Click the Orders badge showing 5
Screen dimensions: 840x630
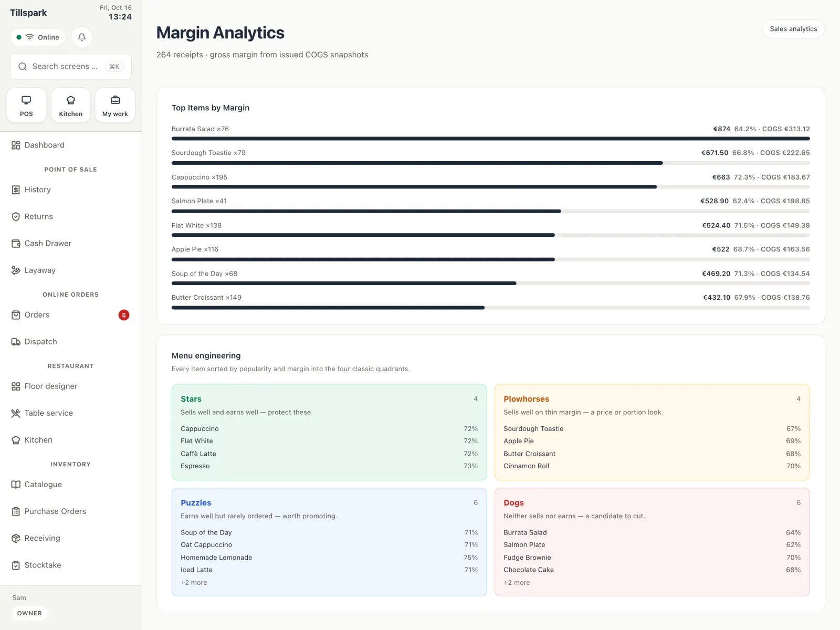124,315
